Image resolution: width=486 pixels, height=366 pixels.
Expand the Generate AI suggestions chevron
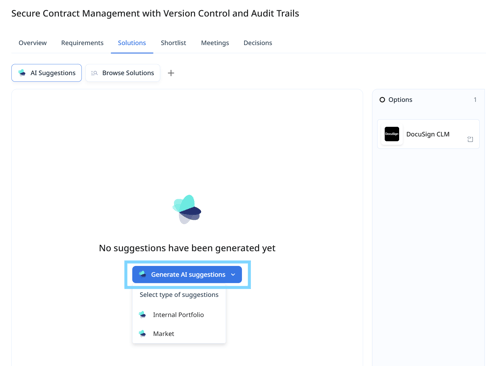[233, 275]
